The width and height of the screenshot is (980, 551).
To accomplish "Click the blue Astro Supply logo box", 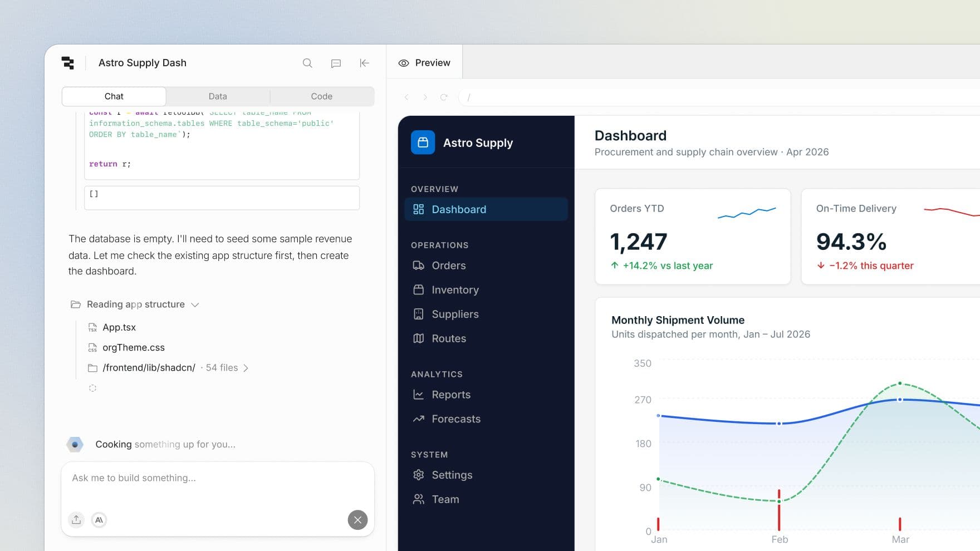I will (423, 142).
